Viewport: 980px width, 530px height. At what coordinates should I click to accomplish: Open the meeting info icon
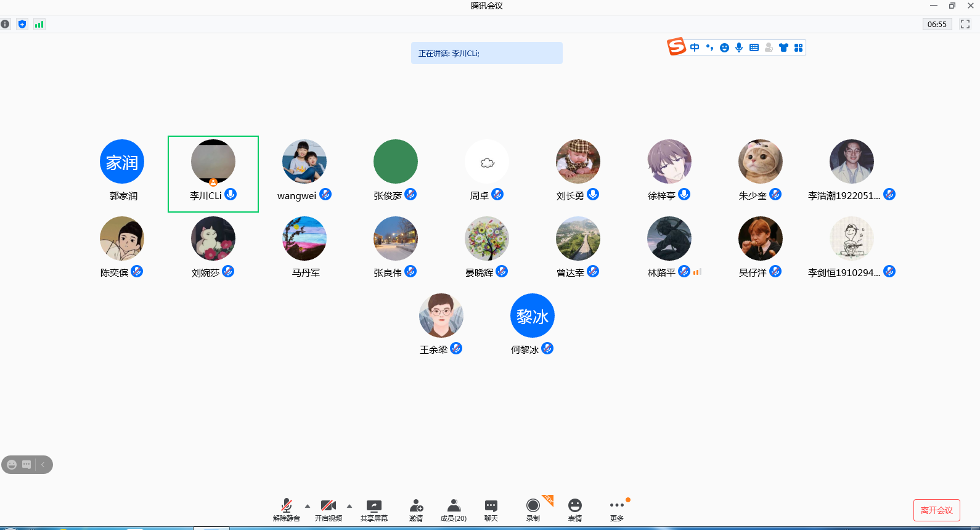coord(5,24)
